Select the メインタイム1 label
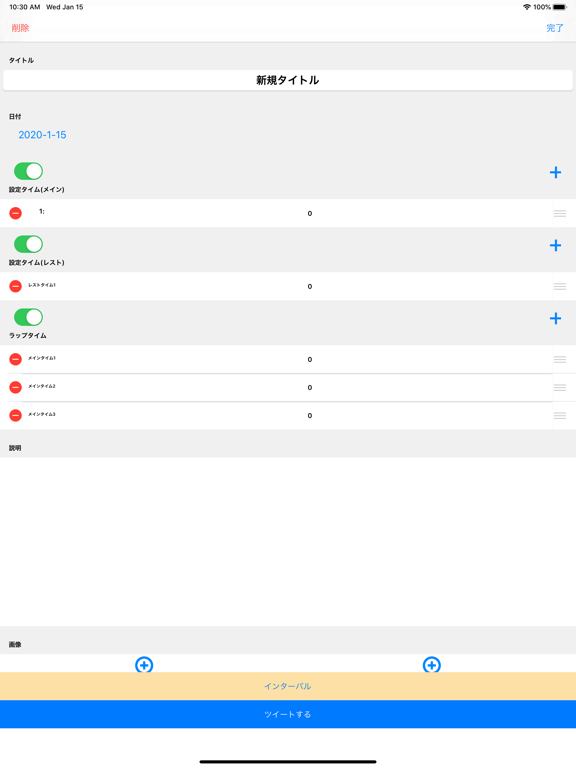The image size is (576, 768). pos(42,358)
